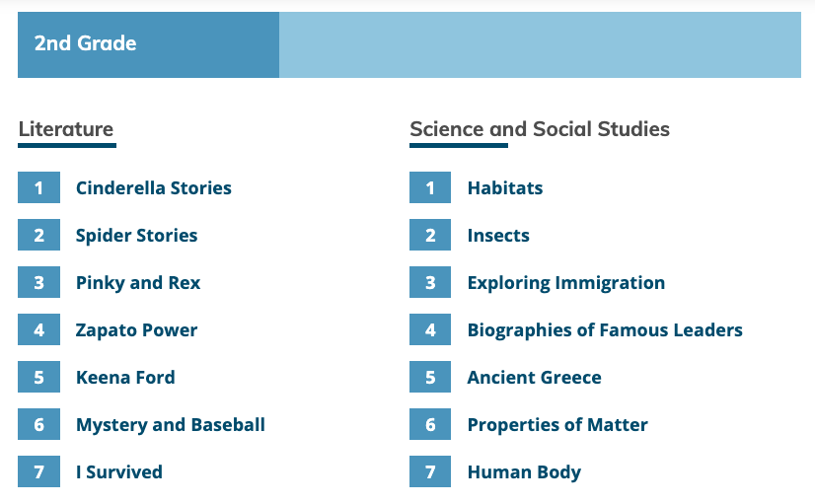This screenshot has width=815, height=504.
Task: Open Biographies of Famous Leaders
Action: (x=605, y=330)
